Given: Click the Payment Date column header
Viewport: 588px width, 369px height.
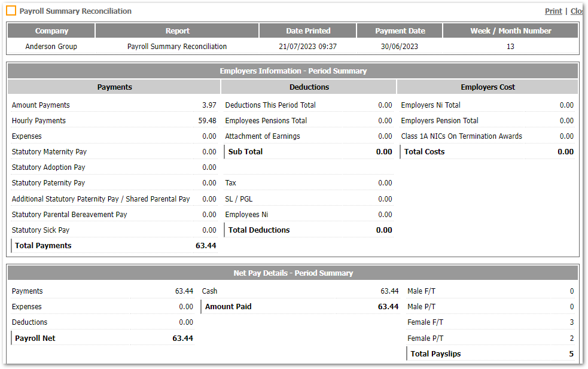Looking at the screenshot, I should tap(399, 31).
